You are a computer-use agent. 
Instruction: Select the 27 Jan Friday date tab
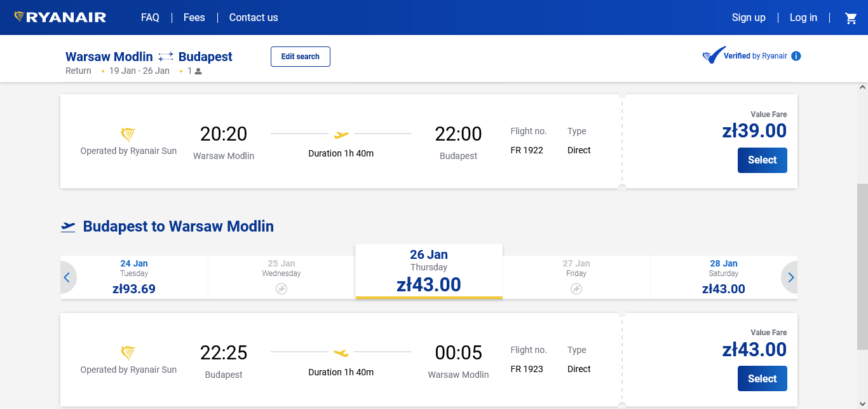(x=576, y=277)
